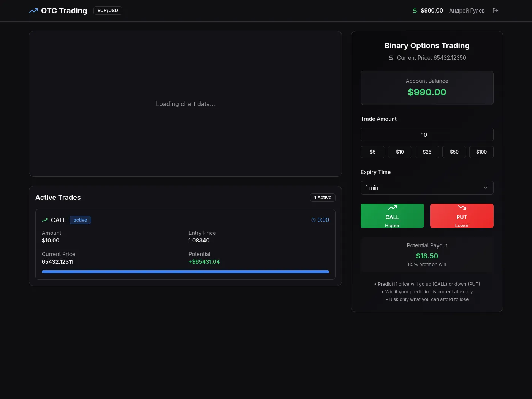Click the blue 'active' status tag
The width and height of the screenshot is (532, 399).
point(80,220)
